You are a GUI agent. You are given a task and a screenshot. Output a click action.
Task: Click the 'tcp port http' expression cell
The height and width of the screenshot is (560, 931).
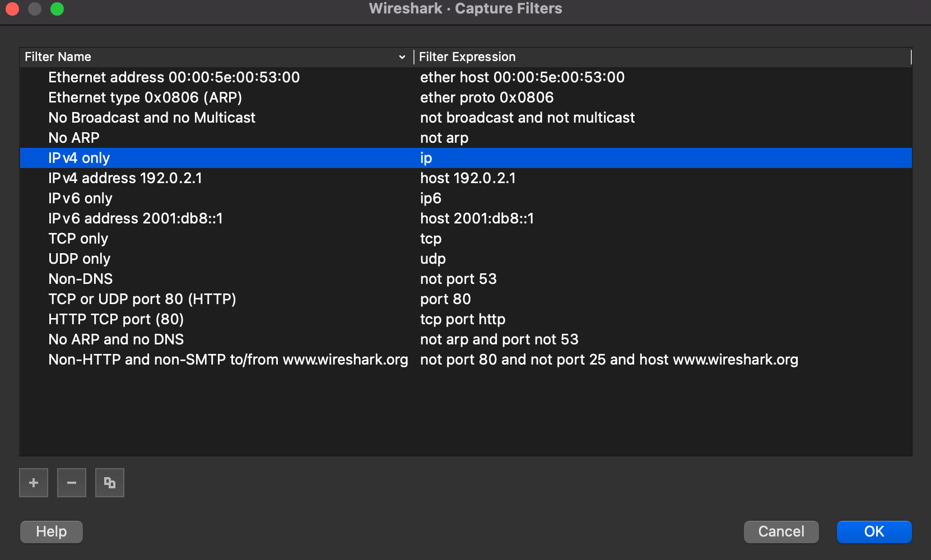(x=463, y=319)
